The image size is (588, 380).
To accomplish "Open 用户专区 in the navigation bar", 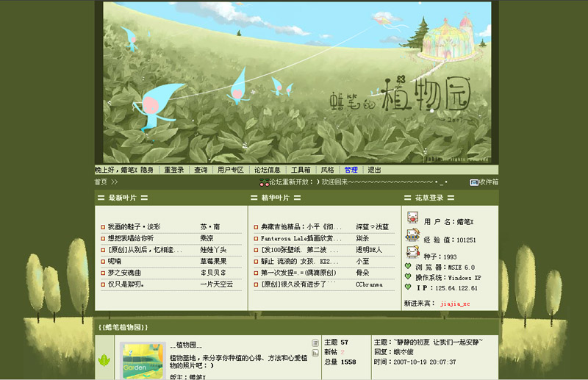I will coord(230,170).
